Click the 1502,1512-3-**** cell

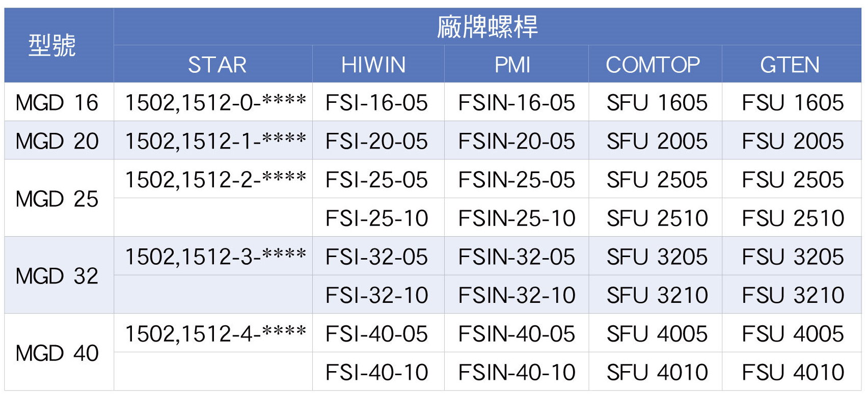coord(215,257)
